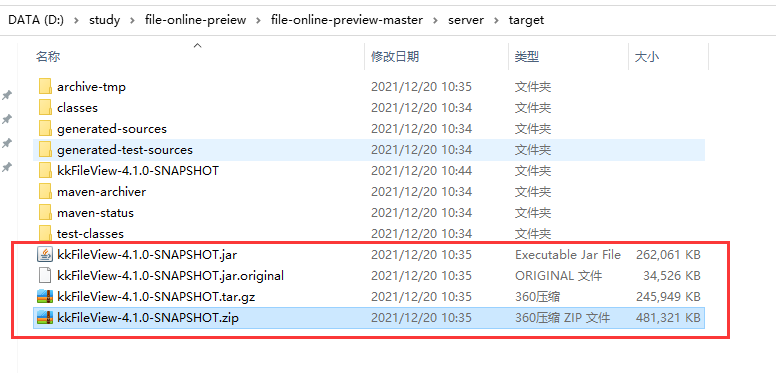Navigate to DATA (D:) in the breadcrumb
The height and width of the screenshot is (373, 776).
click(36, 20)
